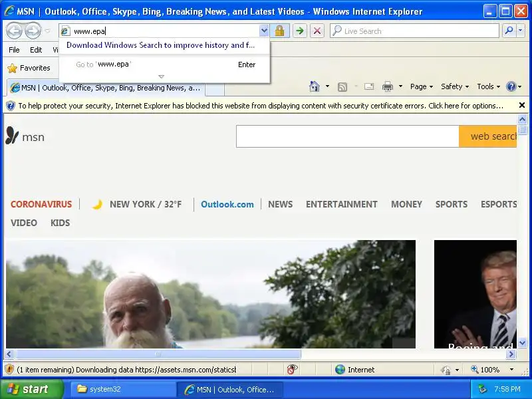Select the MSN browser tab
This screenshot has height=399, width=532.
[106, 88]
